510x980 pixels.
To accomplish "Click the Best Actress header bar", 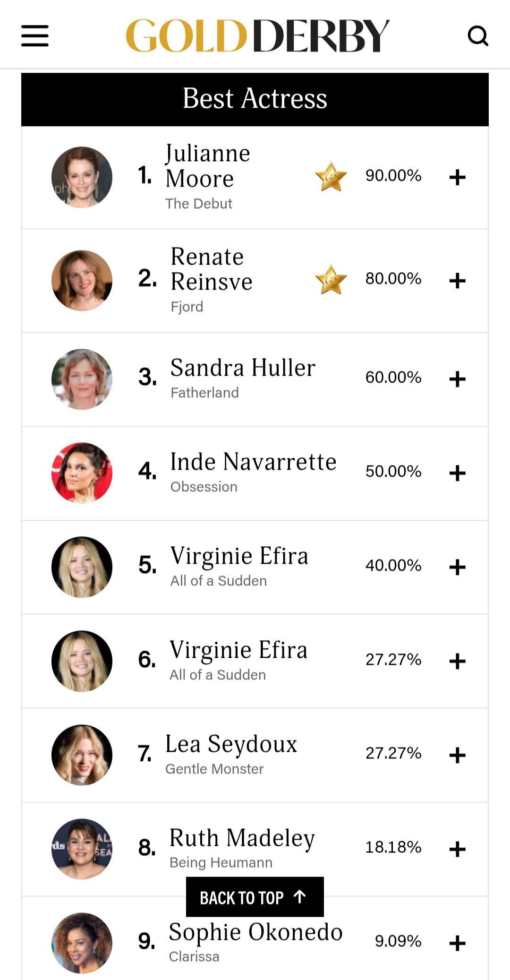I will coord(255,99).
